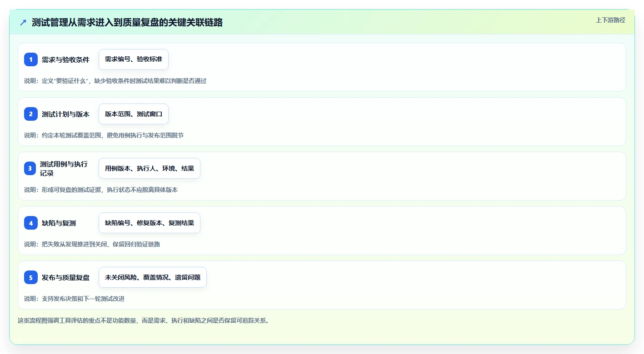Click the 发布与质量复盘 step heading

point(65,277)
